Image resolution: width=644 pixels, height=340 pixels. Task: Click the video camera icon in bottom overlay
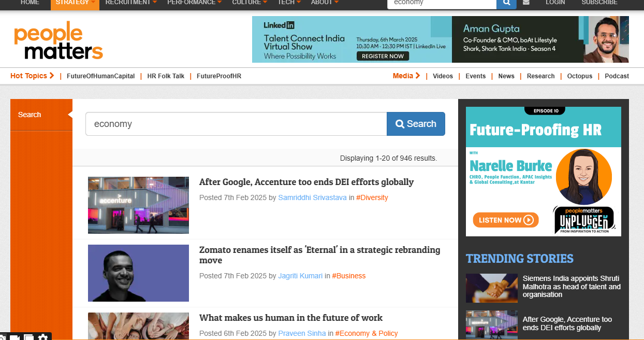coord(14,338)
